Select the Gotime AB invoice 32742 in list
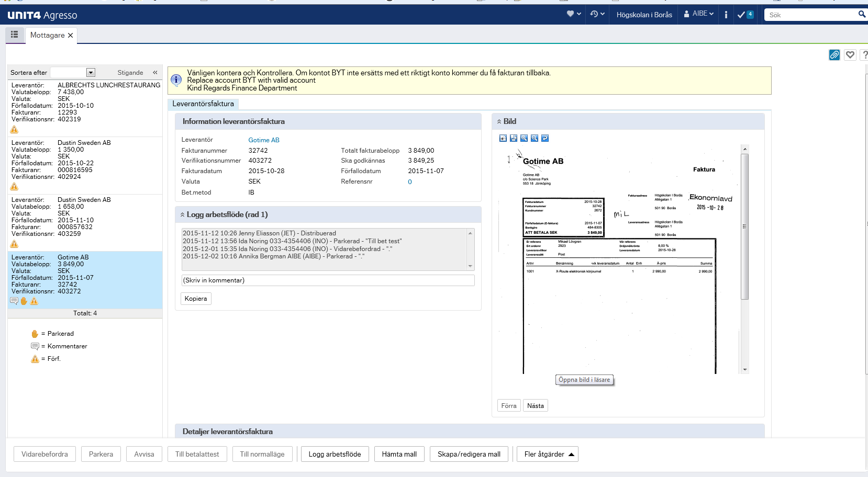This screenshot has height=477, width=868. [x=85, y=280]
